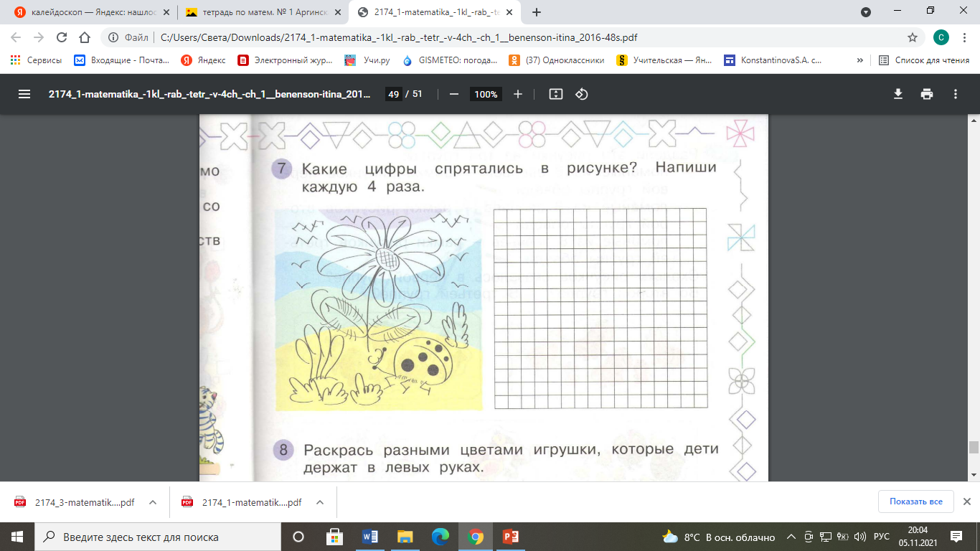This screenshot has width=980, height=551.
Task: Zoom in with the plus icon
Action: click(518, 94)
